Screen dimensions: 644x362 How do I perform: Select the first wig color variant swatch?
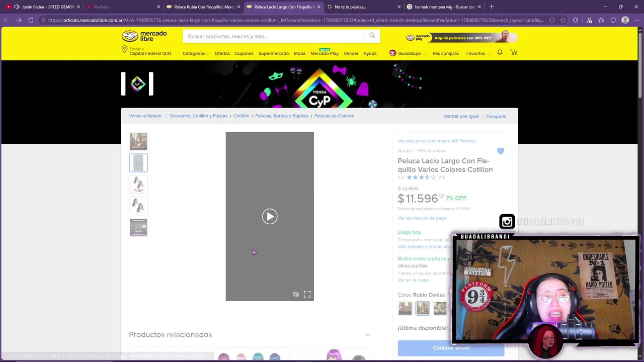405,308
